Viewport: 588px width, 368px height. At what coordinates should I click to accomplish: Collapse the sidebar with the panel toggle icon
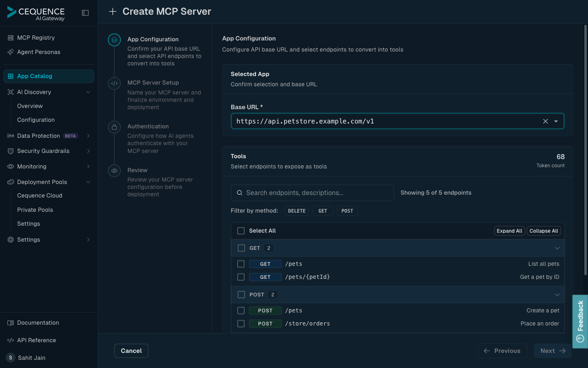pyautogui.click(x=85, y=13)
